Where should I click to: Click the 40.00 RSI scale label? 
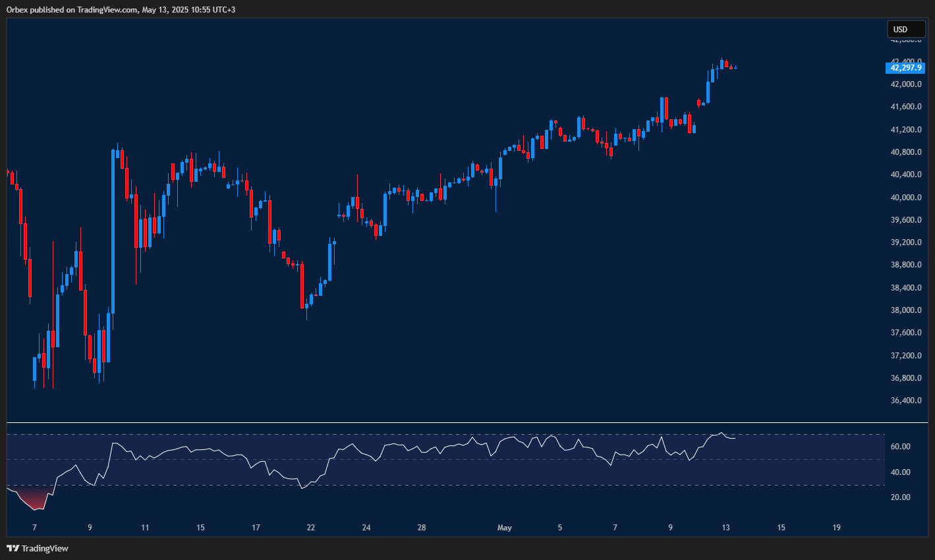[900, 472]
